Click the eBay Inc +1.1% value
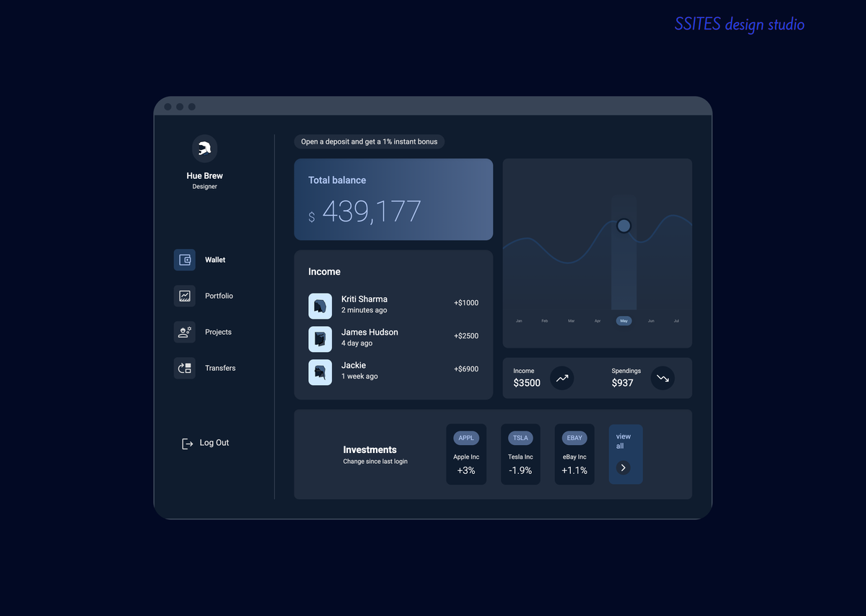The width and height of the screenshot is (866, 616). [x=574, y=470]
